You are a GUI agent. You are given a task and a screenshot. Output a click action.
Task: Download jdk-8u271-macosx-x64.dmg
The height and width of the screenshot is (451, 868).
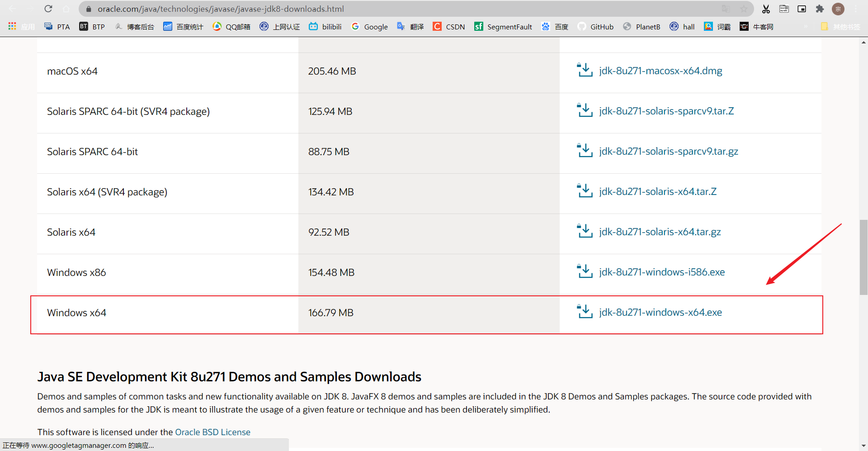click(660, 71)
